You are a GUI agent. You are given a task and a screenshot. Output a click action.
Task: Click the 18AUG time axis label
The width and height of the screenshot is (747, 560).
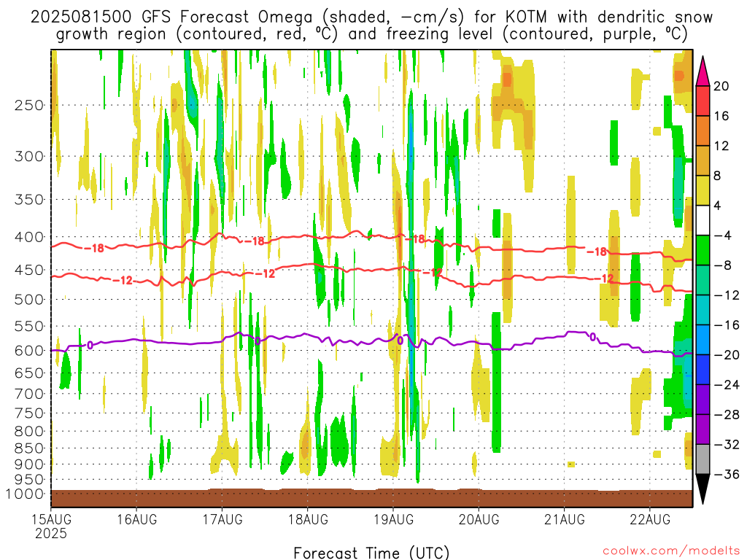(308, 519)
